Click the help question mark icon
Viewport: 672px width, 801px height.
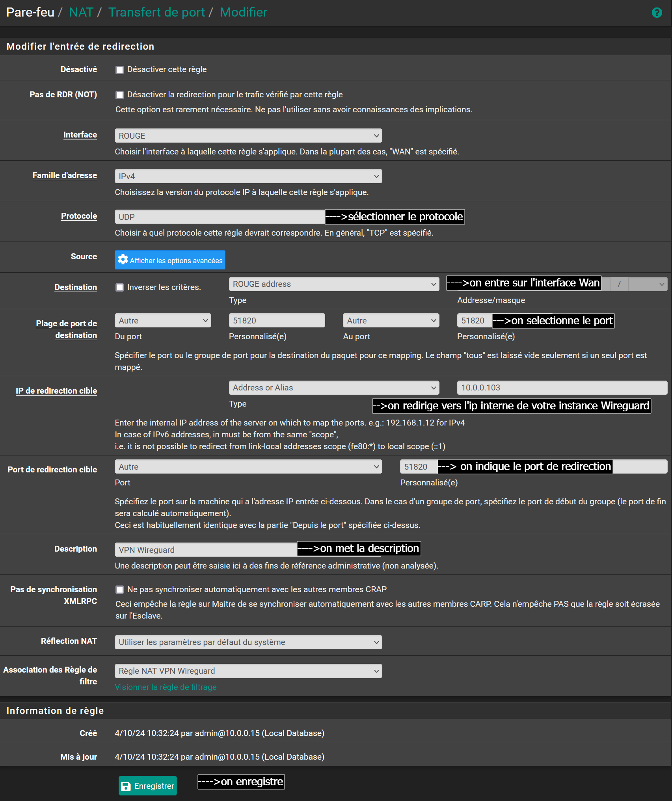pos(657,13)
